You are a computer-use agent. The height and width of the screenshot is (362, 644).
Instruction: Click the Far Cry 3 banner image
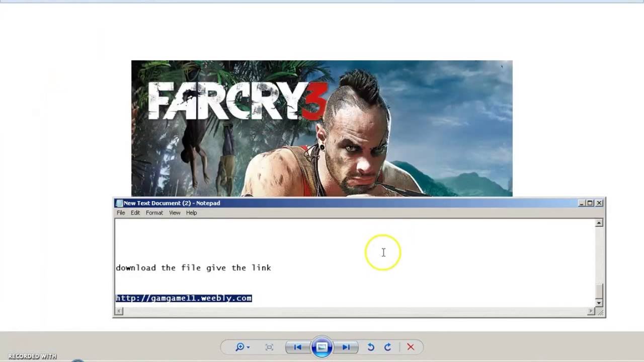click(x=322, y=128)
